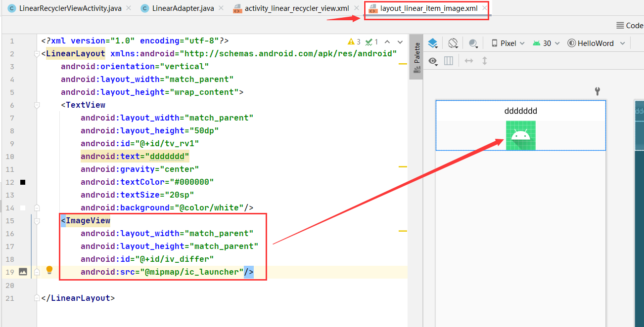
Task: Open the HelloWord theme dropdown
Action: 596,43
